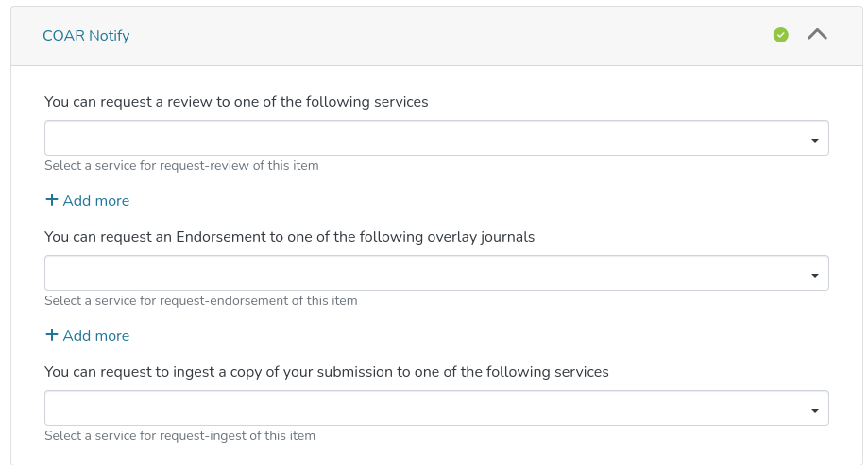Open the endorsement overlay journals dropdown field
Screen dimensions: 868x473
(x=425, y=273)
